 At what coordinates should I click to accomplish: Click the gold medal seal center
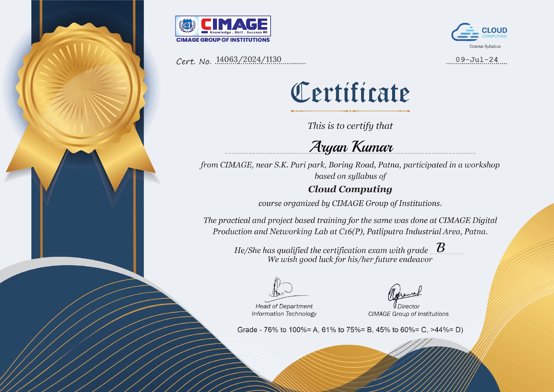tap(82, 88)
